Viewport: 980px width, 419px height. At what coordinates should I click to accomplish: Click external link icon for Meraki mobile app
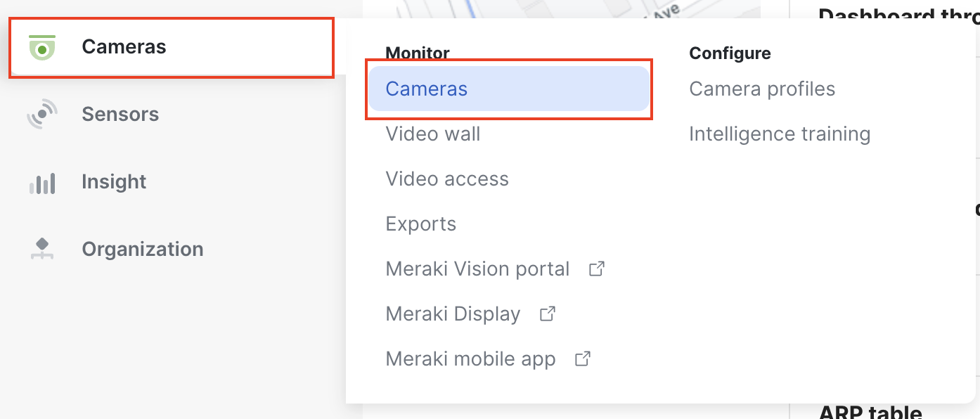[x=582, y=358]
